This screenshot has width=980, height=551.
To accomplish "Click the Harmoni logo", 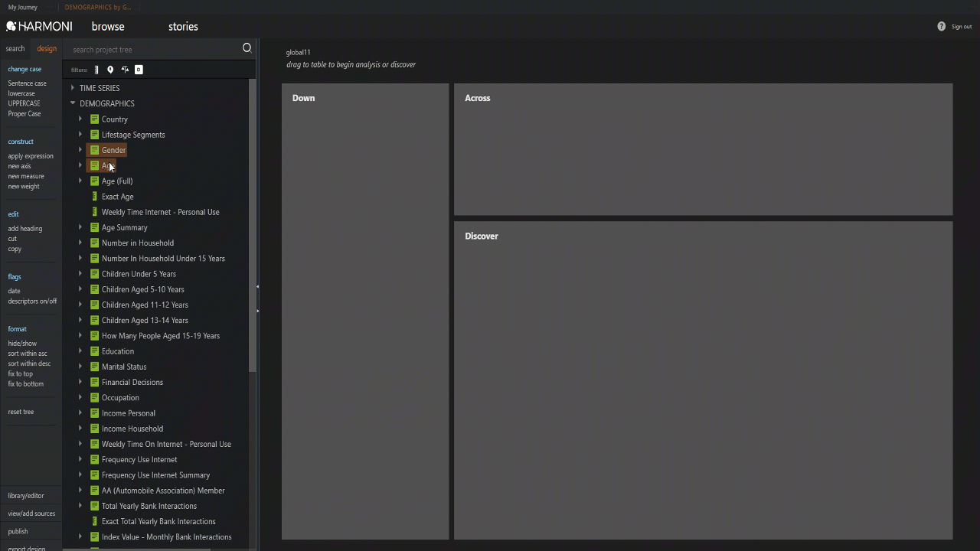I will pos(39,26).
